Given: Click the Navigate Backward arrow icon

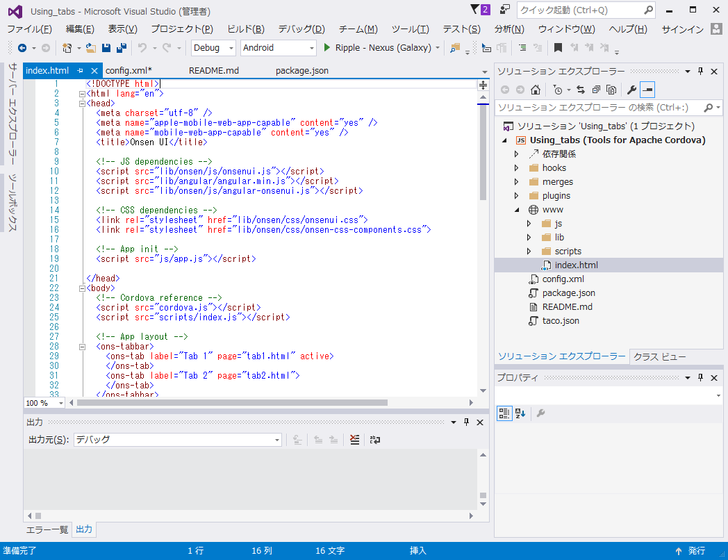Looking at the screenshot, I should click(22, 48).
